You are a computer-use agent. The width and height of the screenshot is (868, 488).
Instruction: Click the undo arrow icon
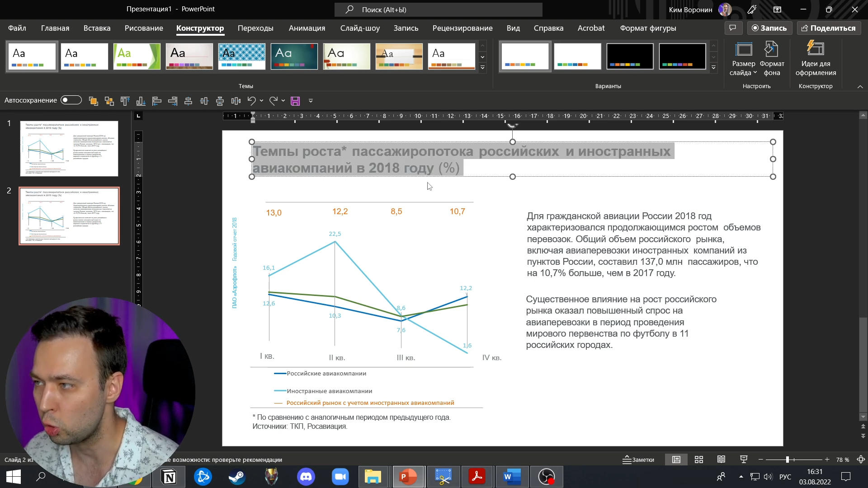252,101
